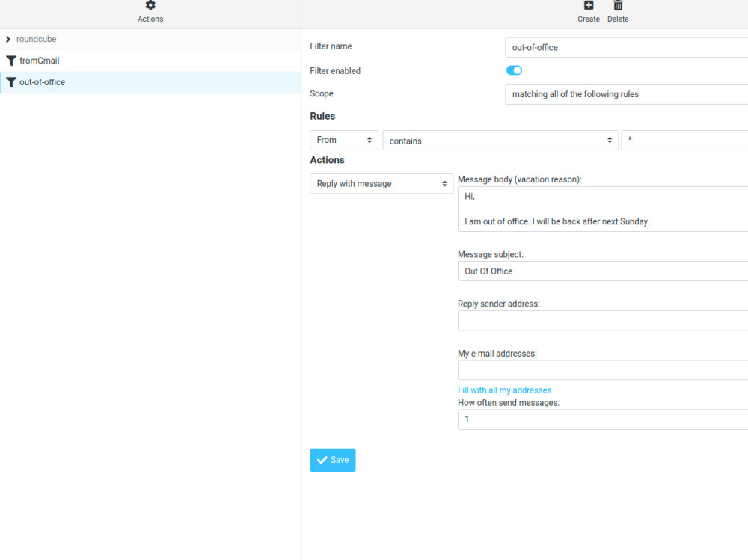Open the Scope dropdown
Image resolution: width=748 pixels, height=560 pixels.
(628, 94)
